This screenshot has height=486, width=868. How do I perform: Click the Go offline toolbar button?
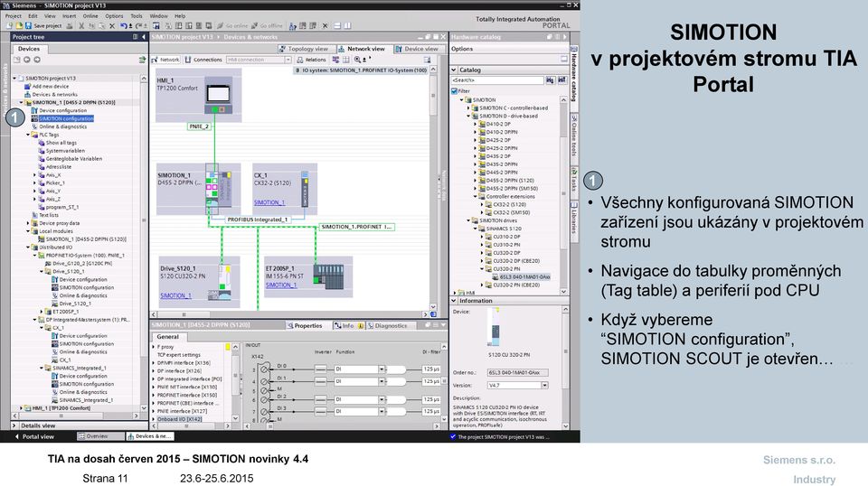coord(267,25)
